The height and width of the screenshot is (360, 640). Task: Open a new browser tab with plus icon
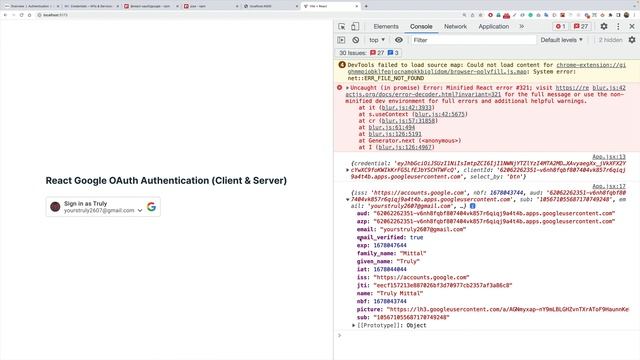tap(366, 6)
